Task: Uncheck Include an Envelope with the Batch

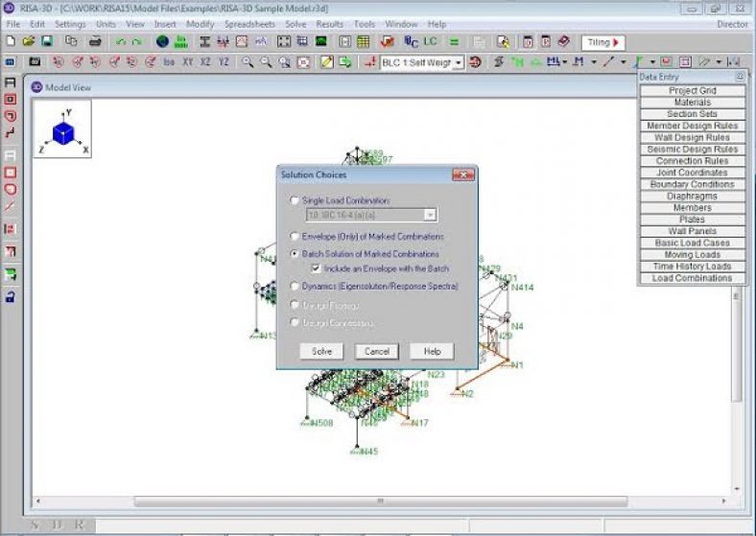Action: (x=317, y=268)
